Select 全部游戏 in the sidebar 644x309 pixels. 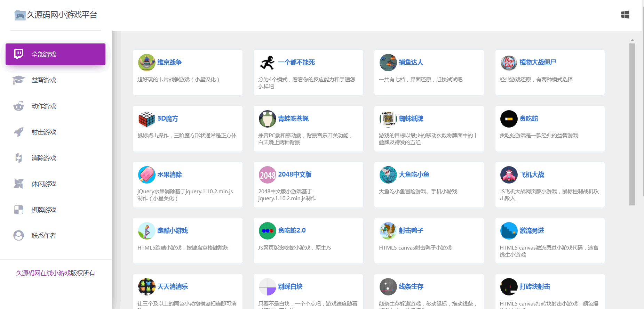[55, 54]
